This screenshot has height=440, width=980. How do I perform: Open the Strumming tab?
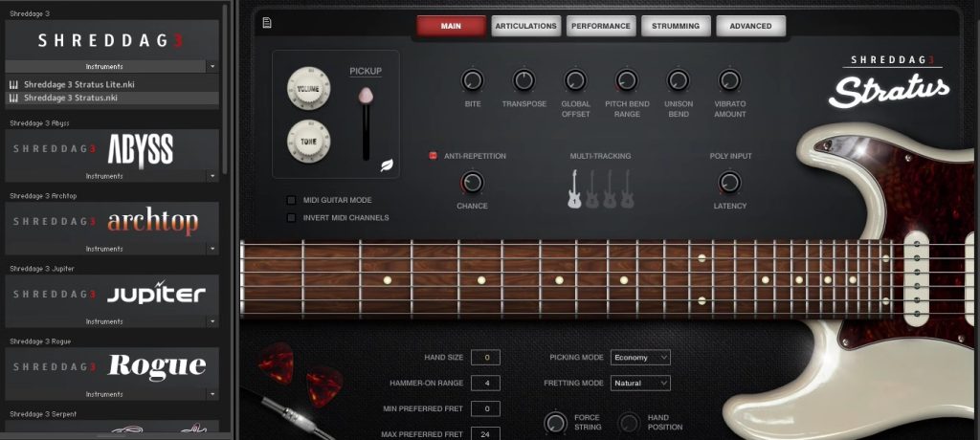tap(676, 26)
